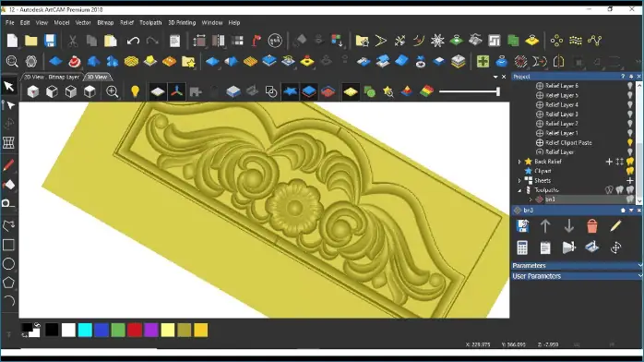Open the File menu
This screenshot has height=362, width=644.
tap(10, 22)
